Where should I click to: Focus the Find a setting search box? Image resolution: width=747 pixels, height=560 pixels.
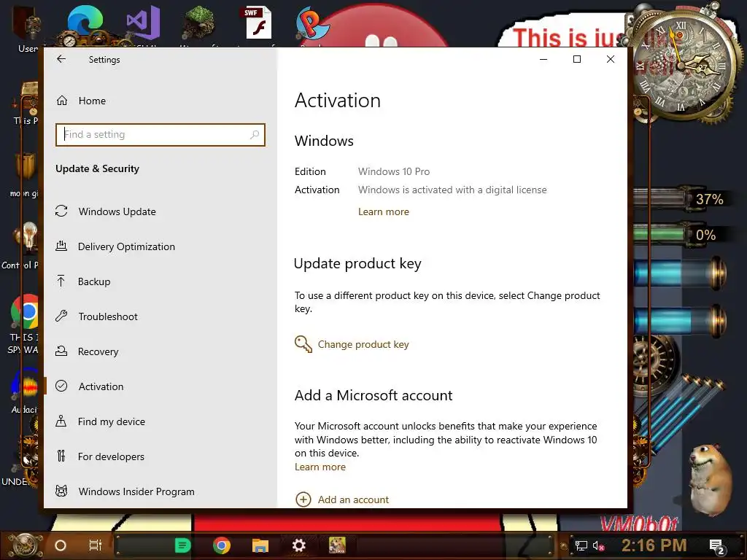point(160,135)
